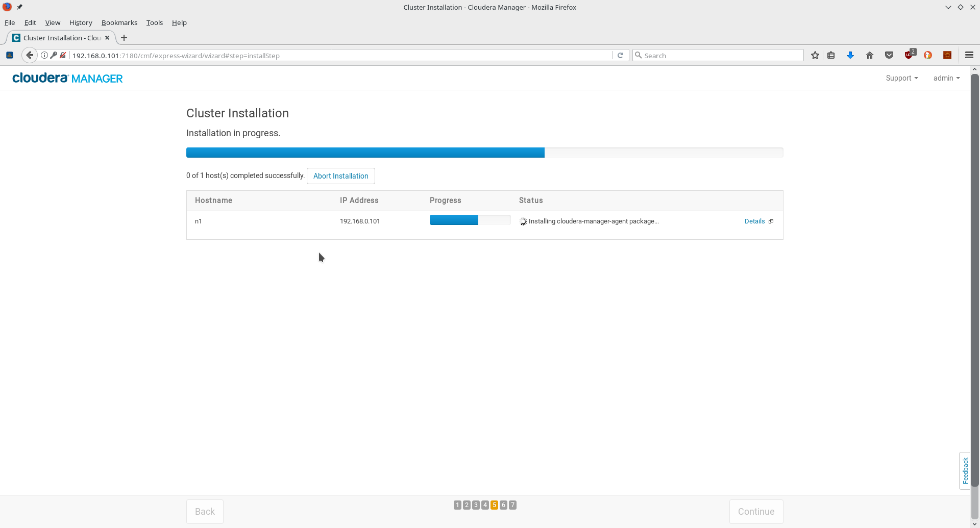Click the Abort Installation button
The image size is (980, 528).
tap(341, 176)
